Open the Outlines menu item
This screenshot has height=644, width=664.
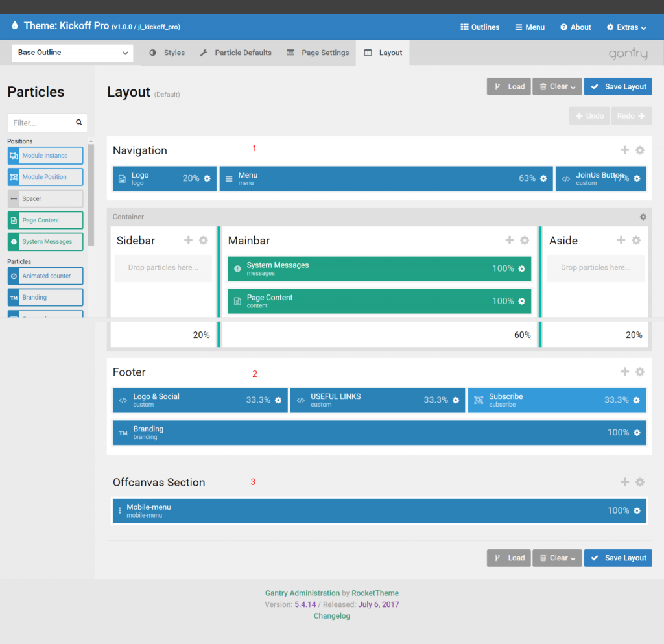point(479,27)
